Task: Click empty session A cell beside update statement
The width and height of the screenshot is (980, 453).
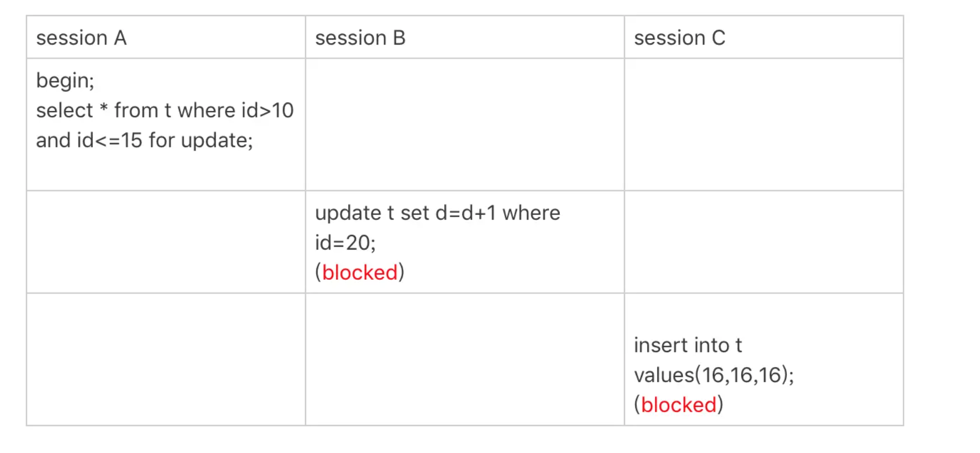Action: click(166, 242)
